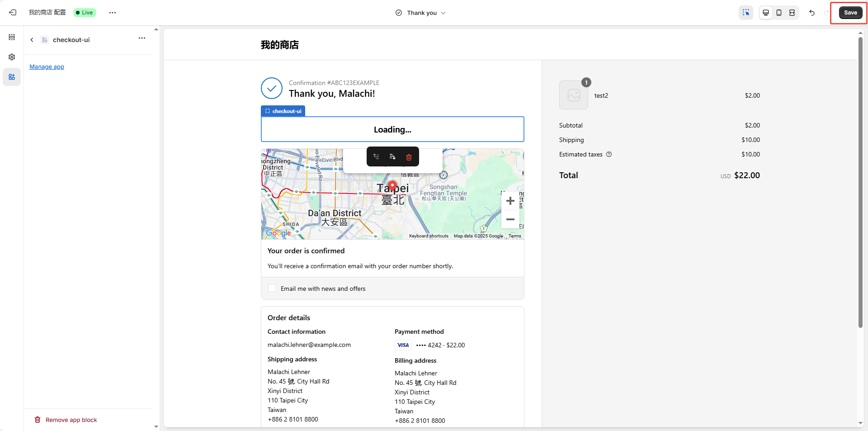Image resolution: width=868 pixels, height=431 pixels.
Task: Click the Estimated taxes help icon
Action: [x=609, y=154]
